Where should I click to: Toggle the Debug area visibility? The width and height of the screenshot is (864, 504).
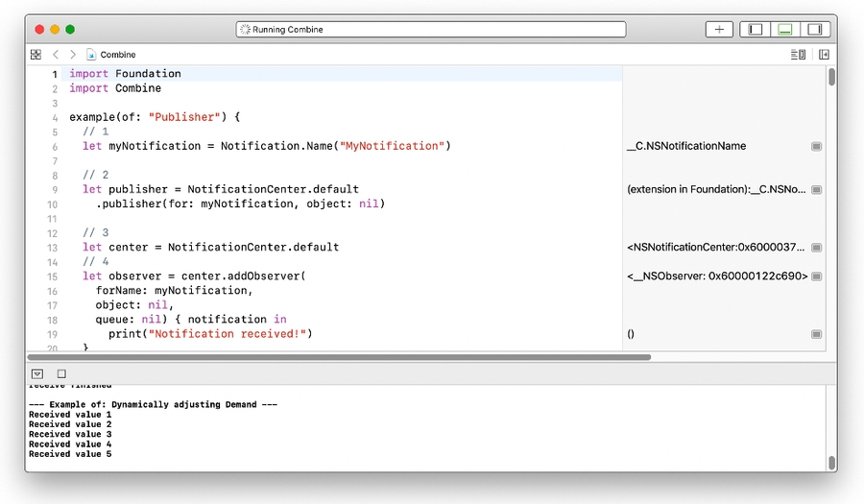pos(785,30)
